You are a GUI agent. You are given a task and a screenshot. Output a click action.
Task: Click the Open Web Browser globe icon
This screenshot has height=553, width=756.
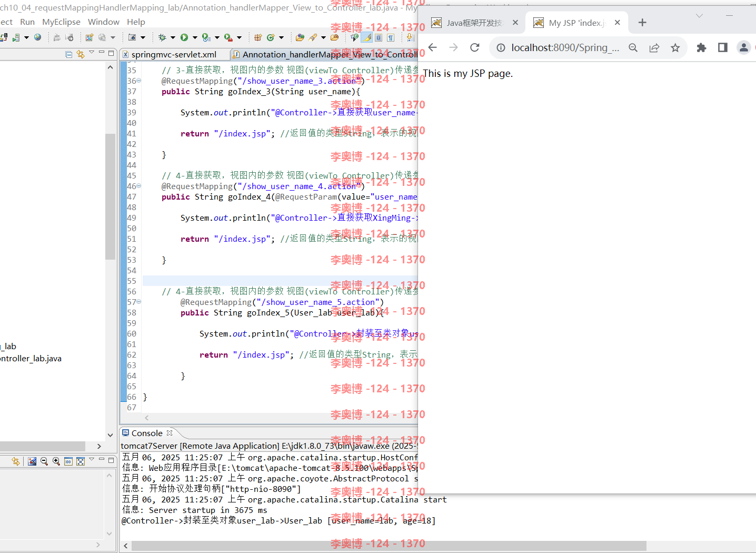pyautogui.click(x=37, y=37)
